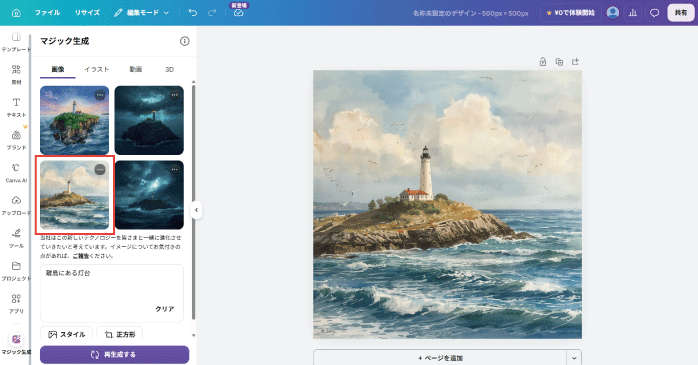Open the user account avatar
Screen dimensions: 698x365
coord(613,13)
